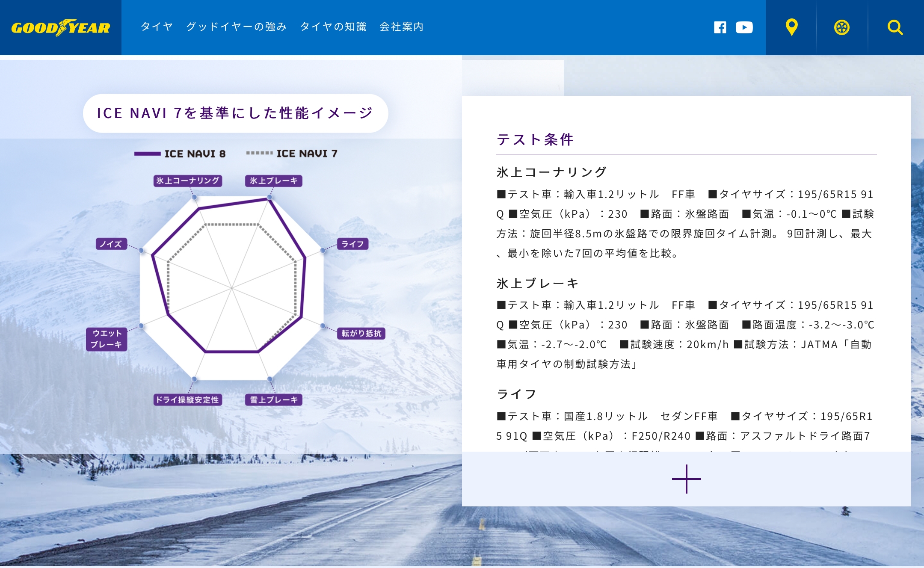Click the 氷上コーナリング chart label
This screenshot has width=924, height=568.
tap(187, 180)
